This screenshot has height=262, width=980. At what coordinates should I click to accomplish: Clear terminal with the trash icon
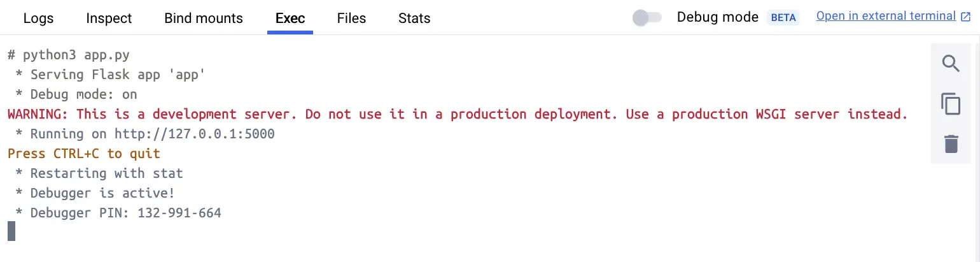coord(951,144)
